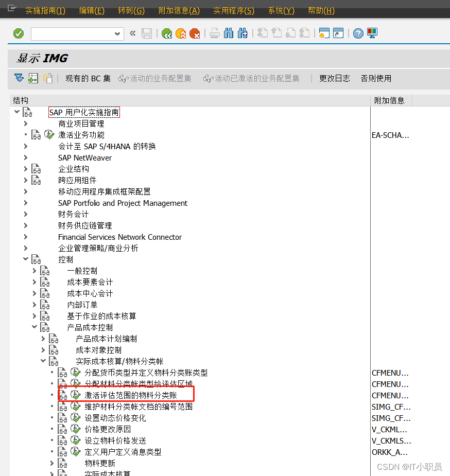Expand the 财务会计 node
Screen dimensions: 450x476
click(x=26, y=214)
